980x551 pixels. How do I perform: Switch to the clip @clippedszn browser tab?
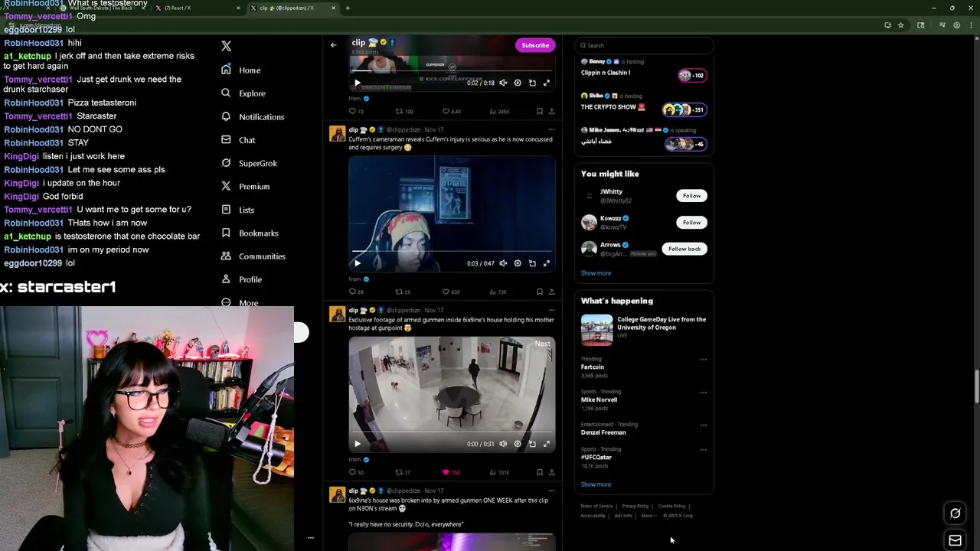pos(293,8)
